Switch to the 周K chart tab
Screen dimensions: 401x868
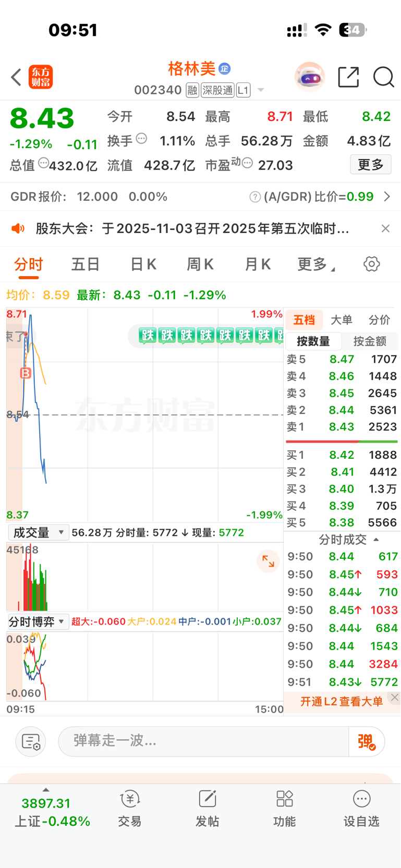coord(200,264)
